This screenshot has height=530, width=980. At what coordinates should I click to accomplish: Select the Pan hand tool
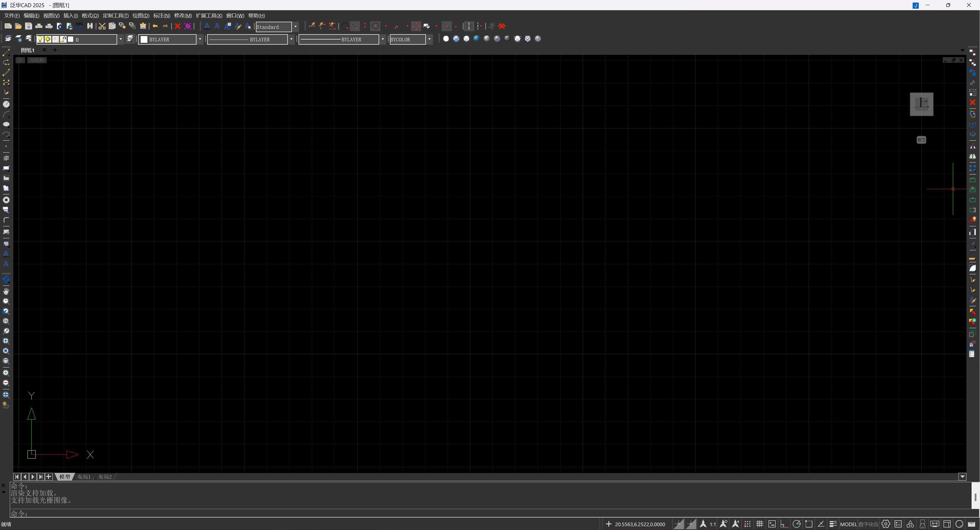click(x=6, y=291)
